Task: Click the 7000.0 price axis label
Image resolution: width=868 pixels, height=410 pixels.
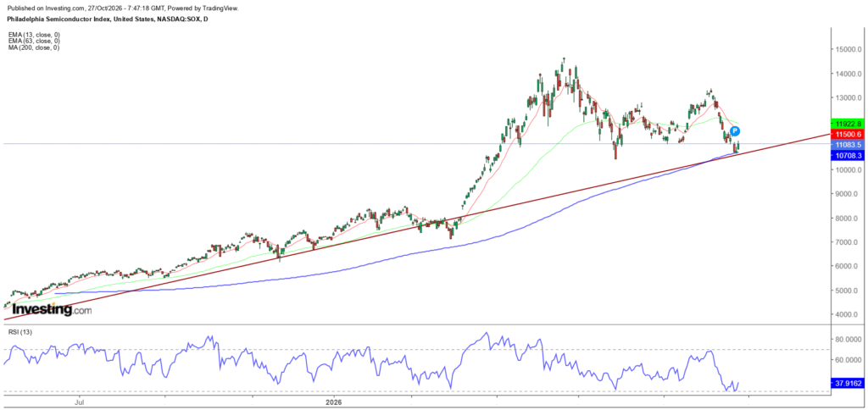Action: pyautogui.click(x=848, y=242)
